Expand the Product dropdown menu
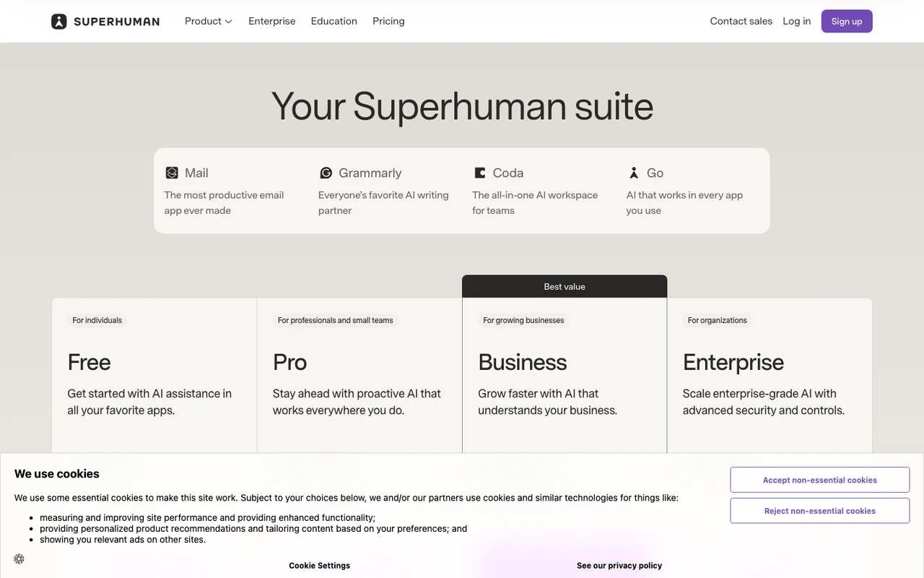The image size is (924, 578). point(208,21)
